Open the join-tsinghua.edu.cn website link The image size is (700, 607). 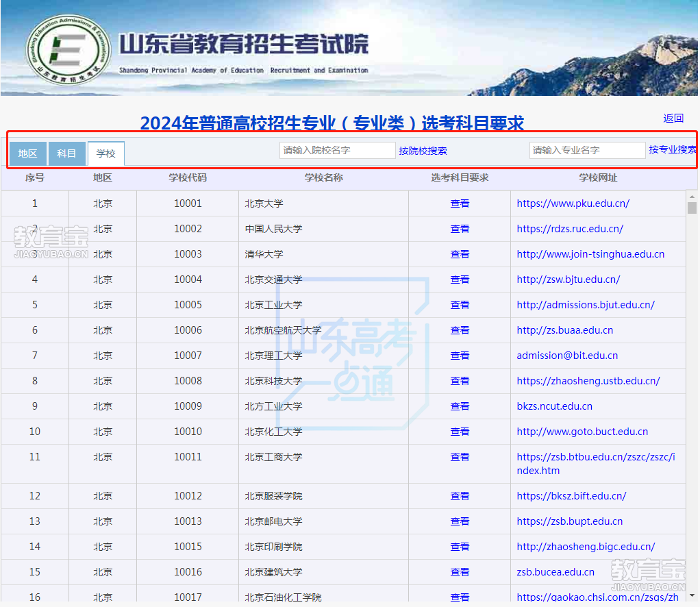pyautogui.click(x=590, y=254)
